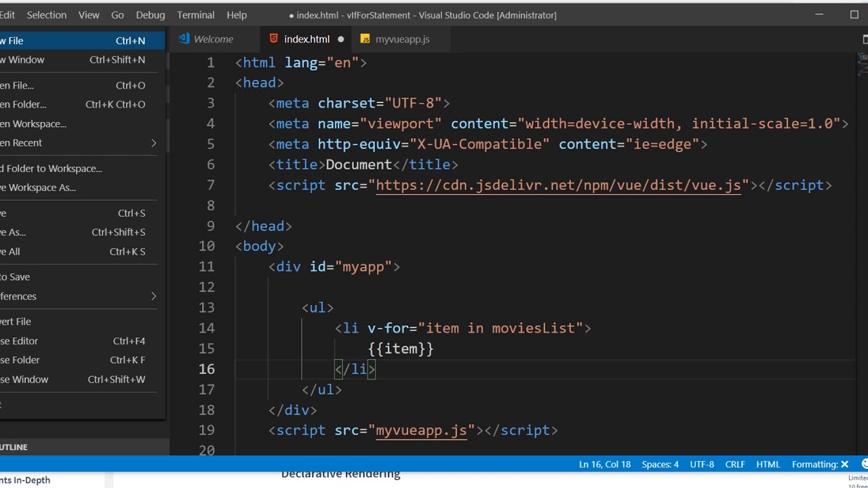This screenshot has width=868, height=488.
Task: Open the Terminal menu
Action: [x=196, y=15]
